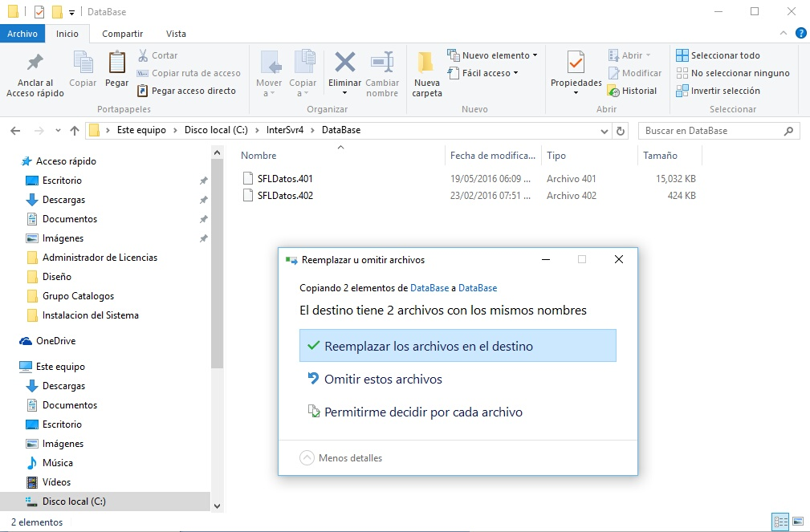Open address bar history dropdown arrow
The height and width of the screenshot is (532, 810).
604,131
